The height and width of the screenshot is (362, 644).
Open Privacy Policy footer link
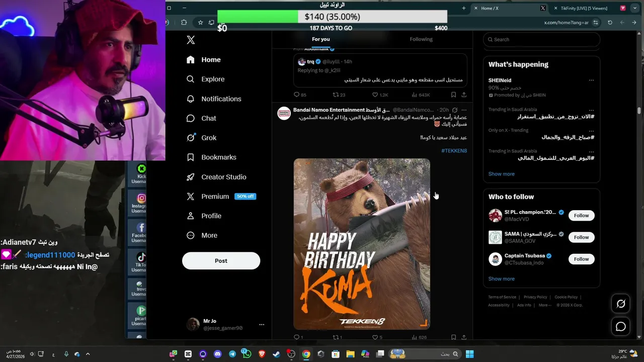(x=535, y=297)
